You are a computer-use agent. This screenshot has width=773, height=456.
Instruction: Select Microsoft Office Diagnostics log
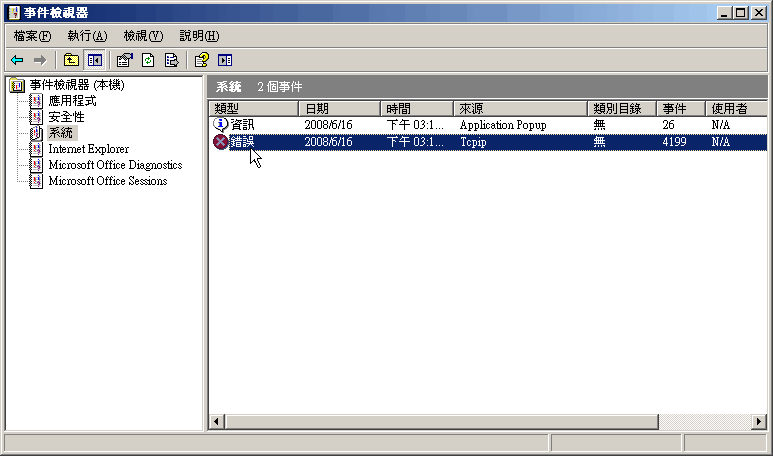point(114,165)
